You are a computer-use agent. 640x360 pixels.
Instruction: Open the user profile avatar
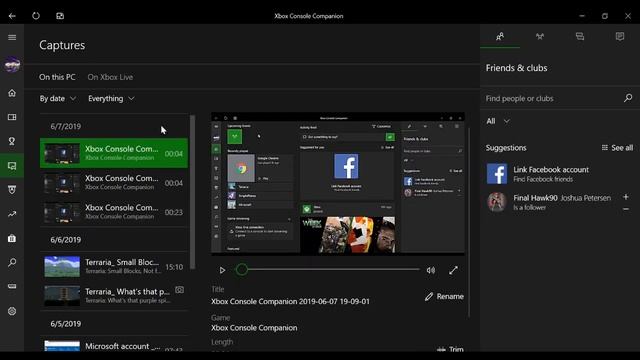click(x=12, y=64)
